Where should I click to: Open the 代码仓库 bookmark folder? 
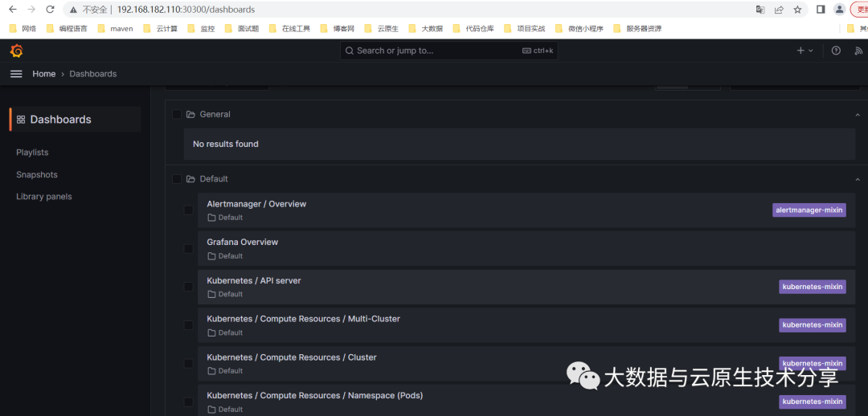(474, 29)
